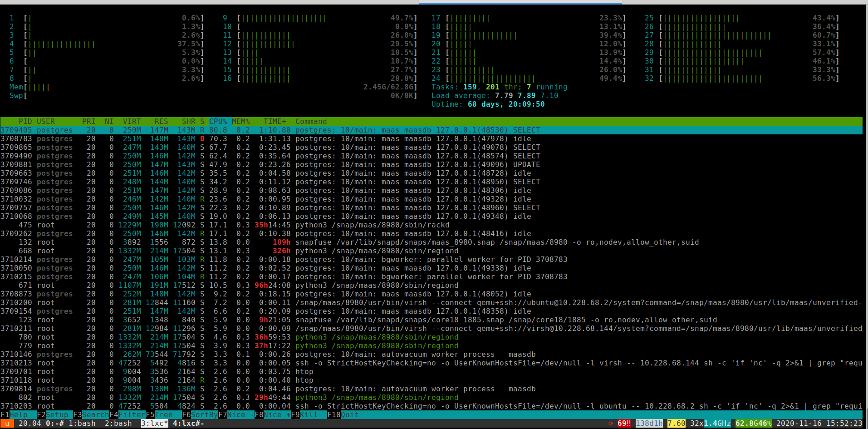Viewport: 868px width, 429px height.
Task: Click the 7.60 load average status badge
Action: [x=676, y=424]
